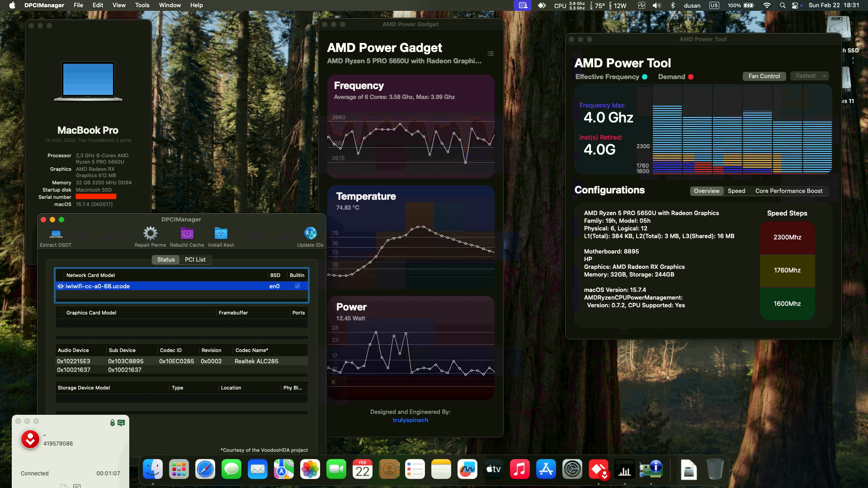Screen dimensions: 868x488
Task: Open File menu in menu bar
Action: pos(78,5)
